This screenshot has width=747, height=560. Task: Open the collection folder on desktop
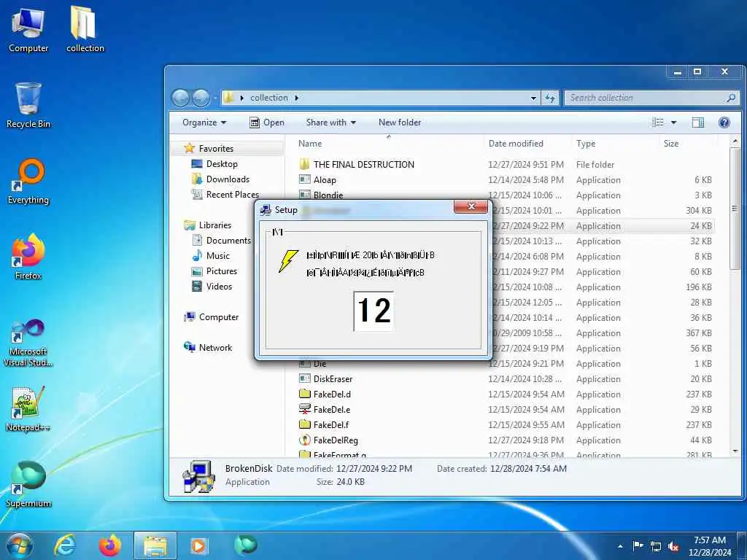[x=85, y=30]
